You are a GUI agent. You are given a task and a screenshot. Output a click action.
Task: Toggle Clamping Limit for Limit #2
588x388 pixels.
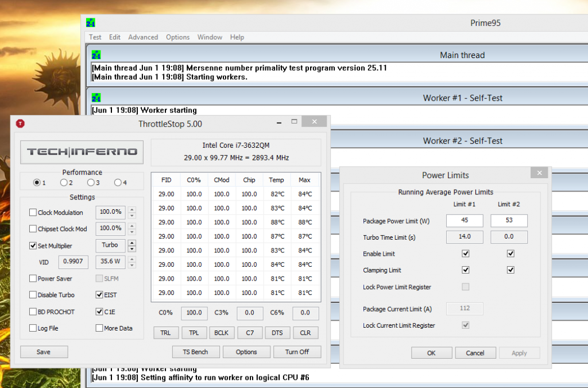510,270
